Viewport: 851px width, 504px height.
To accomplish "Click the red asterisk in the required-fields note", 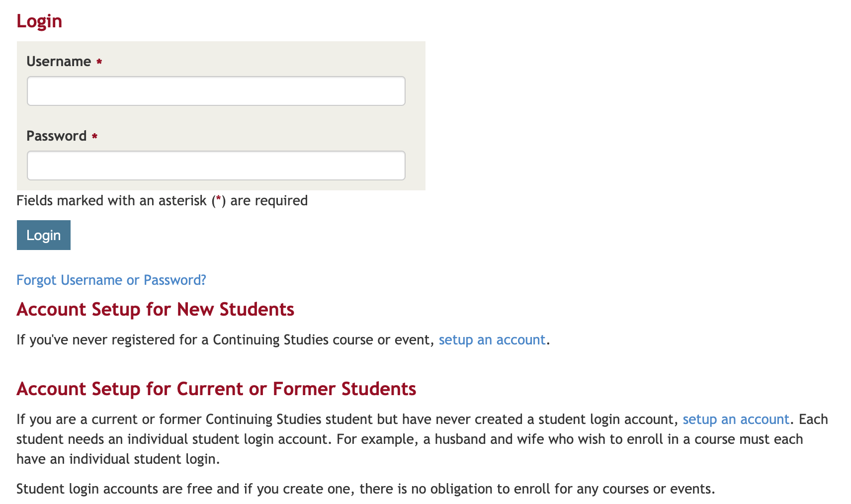I will coord(219,200).
